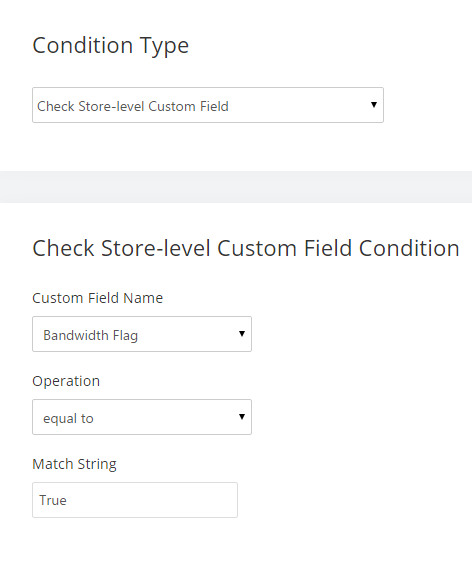Click the word 'Type' in top heading
This screenshot has height=564, width=472.
point(164,47)
